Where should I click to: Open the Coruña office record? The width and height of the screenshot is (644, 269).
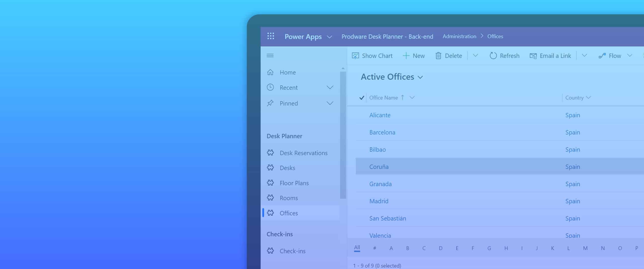[379, 167]
